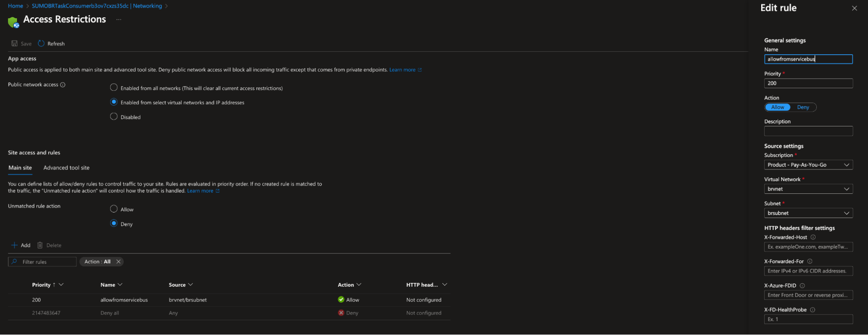Go to Home breadcrumb link
Screen dimensions: 868x335
15,6
